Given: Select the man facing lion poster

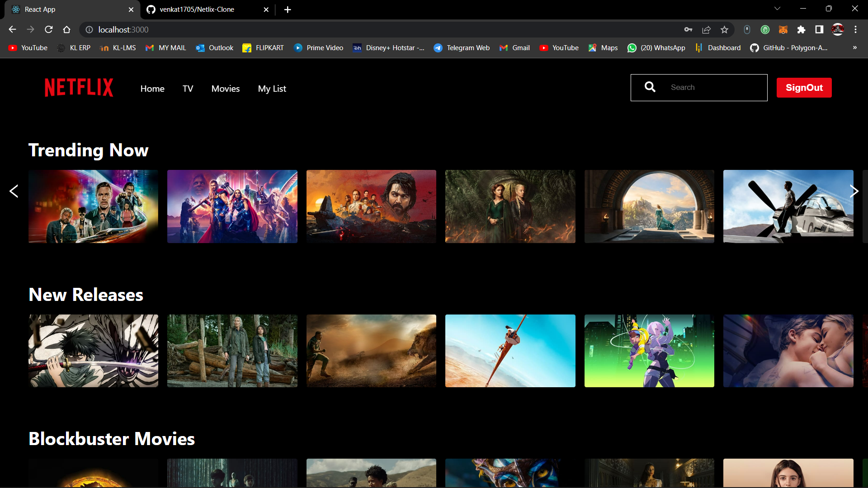Looking at the screenshot, I should [371, 351].
